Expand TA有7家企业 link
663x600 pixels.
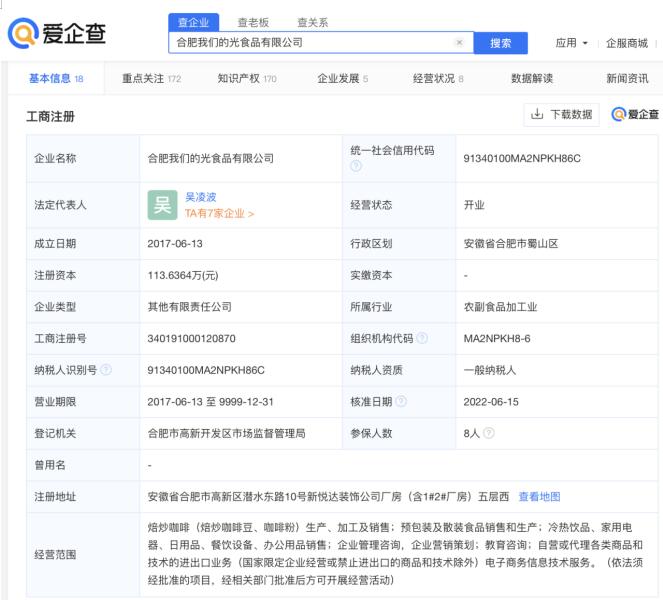coord(219,213)
